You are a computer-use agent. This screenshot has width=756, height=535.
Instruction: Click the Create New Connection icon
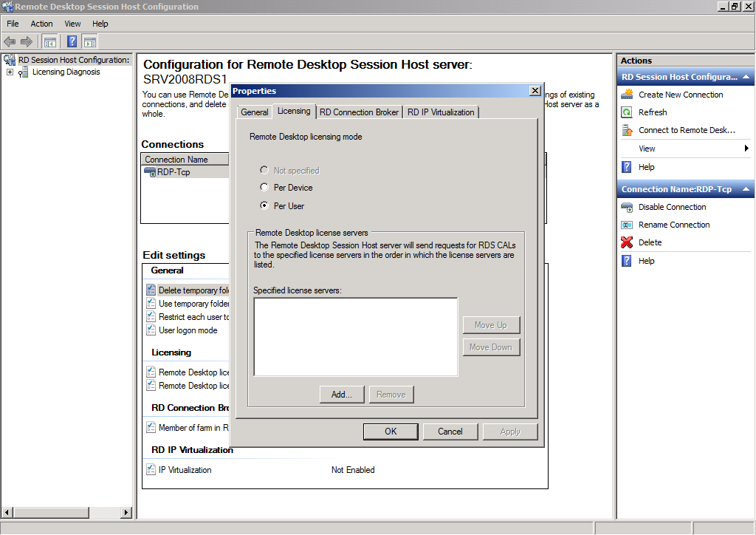pos(627,95)
